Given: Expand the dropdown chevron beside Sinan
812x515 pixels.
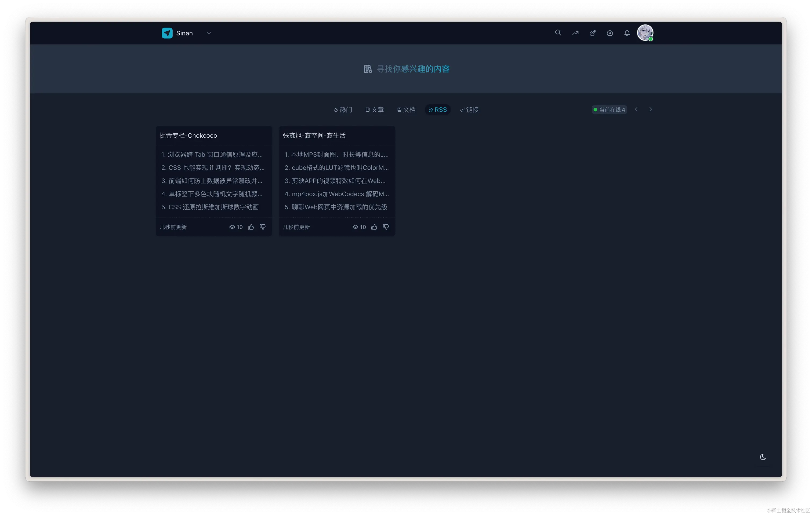Looking at the screenshot, I should tap(209, 33).
